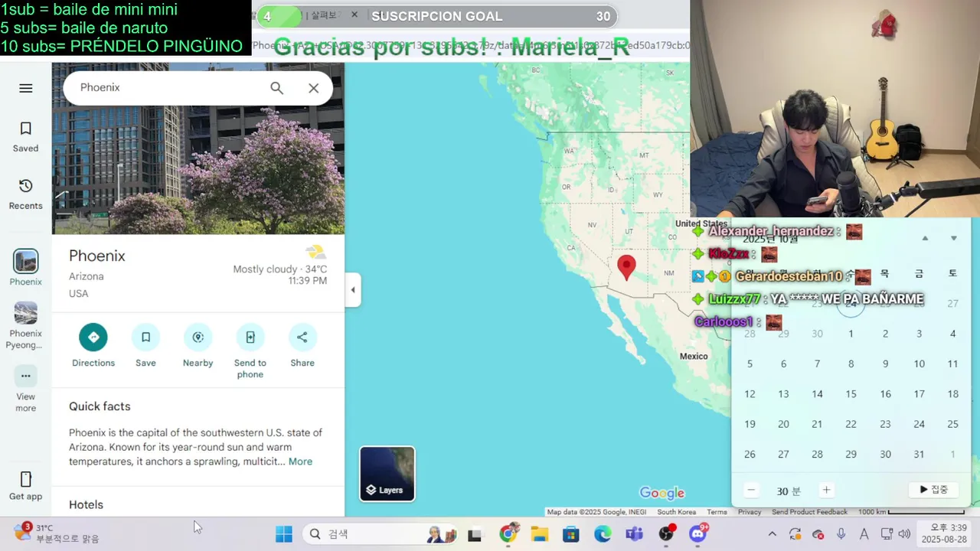
Task: Start a focus session with the 집중 button
Action: [x=933, y=490]
